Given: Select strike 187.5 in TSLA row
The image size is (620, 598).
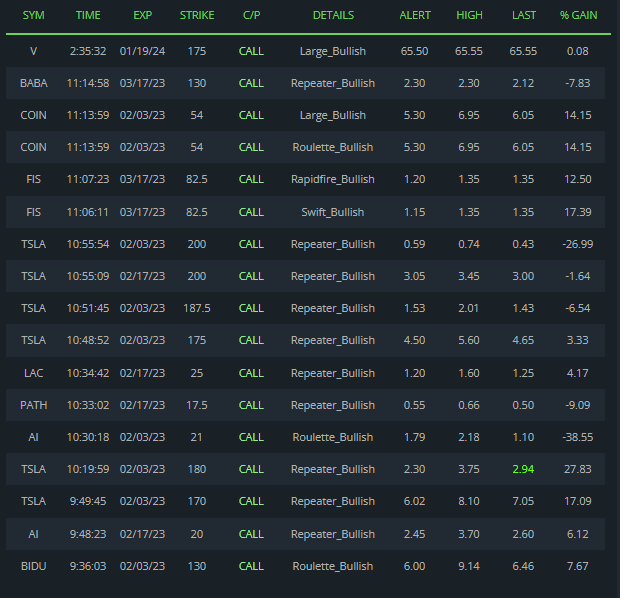Looking at the screenshot, I should pyautogui.click(x=197, y=308).
